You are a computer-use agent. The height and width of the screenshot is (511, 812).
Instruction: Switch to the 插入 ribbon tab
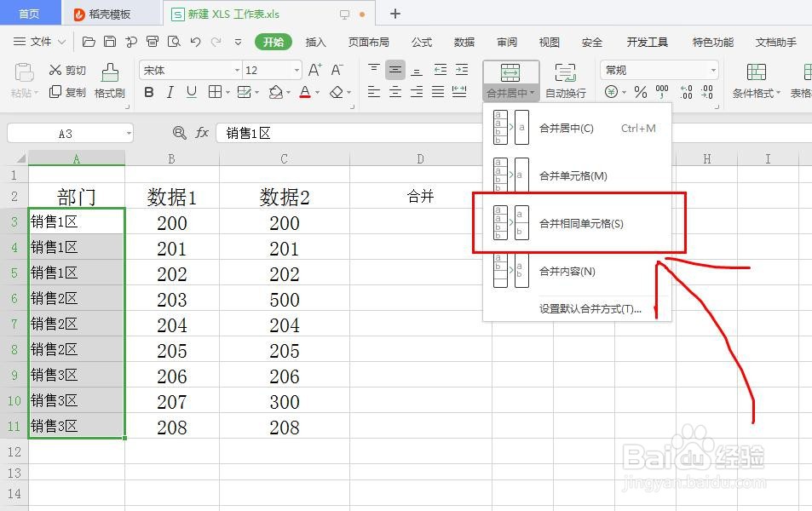[314, 42]
